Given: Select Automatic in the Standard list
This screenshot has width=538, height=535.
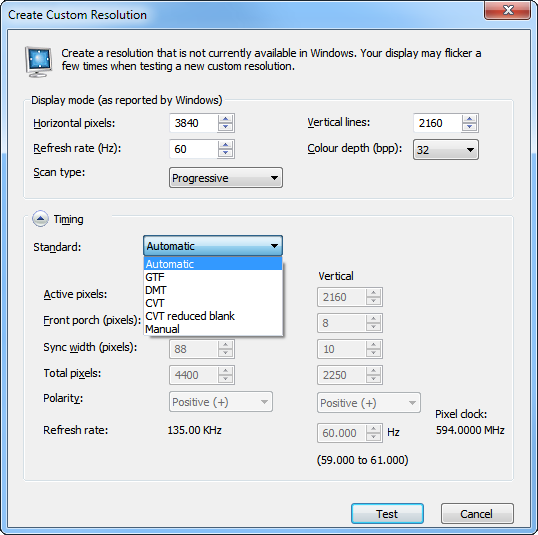Looking at the screenshot, I should pos(213,264).
